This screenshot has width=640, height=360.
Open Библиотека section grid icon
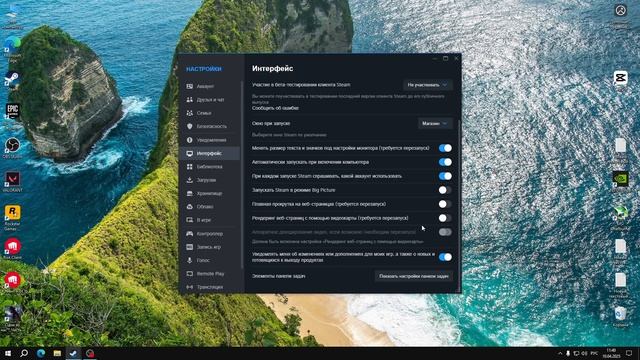pos(189,167)
